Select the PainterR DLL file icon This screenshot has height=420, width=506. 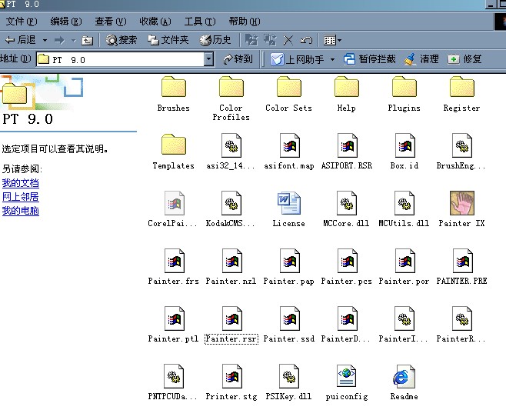pyautogui.click(x=462, y=318)
